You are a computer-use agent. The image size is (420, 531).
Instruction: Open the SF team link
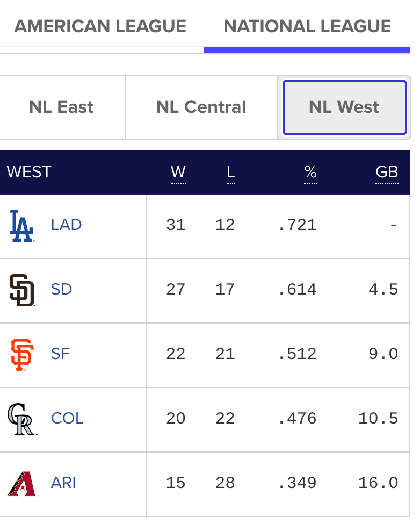(x=61, y=354)
